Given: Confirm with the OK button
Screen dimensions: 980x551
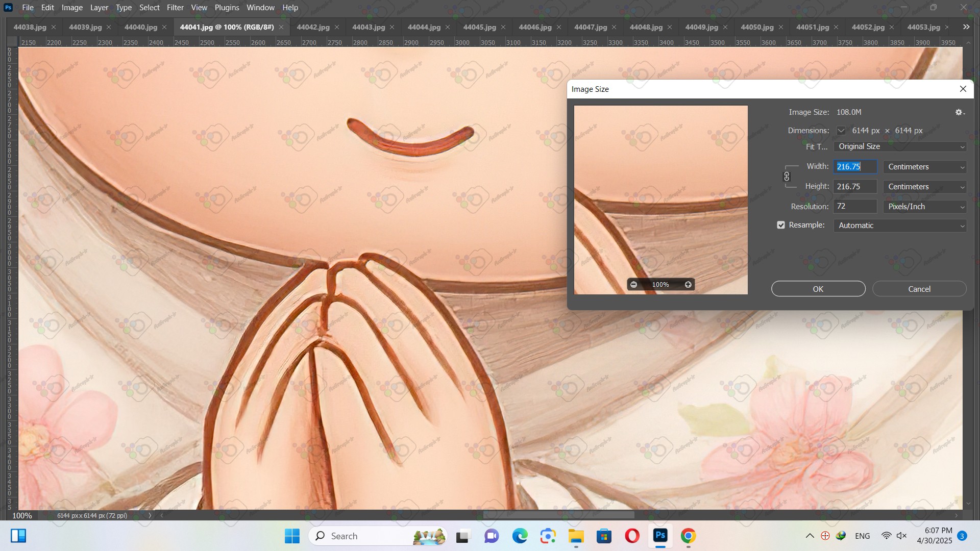Looking at the screenshot, I should 818,289.
